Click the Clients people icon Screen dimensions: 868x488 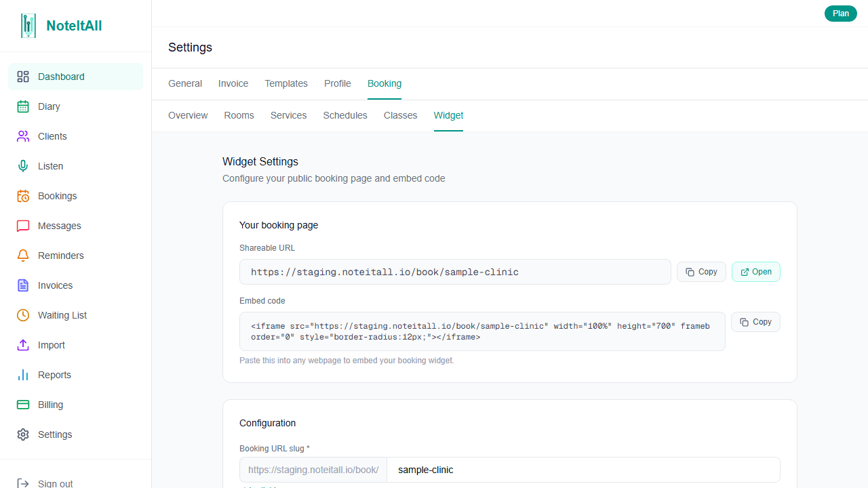23,136
